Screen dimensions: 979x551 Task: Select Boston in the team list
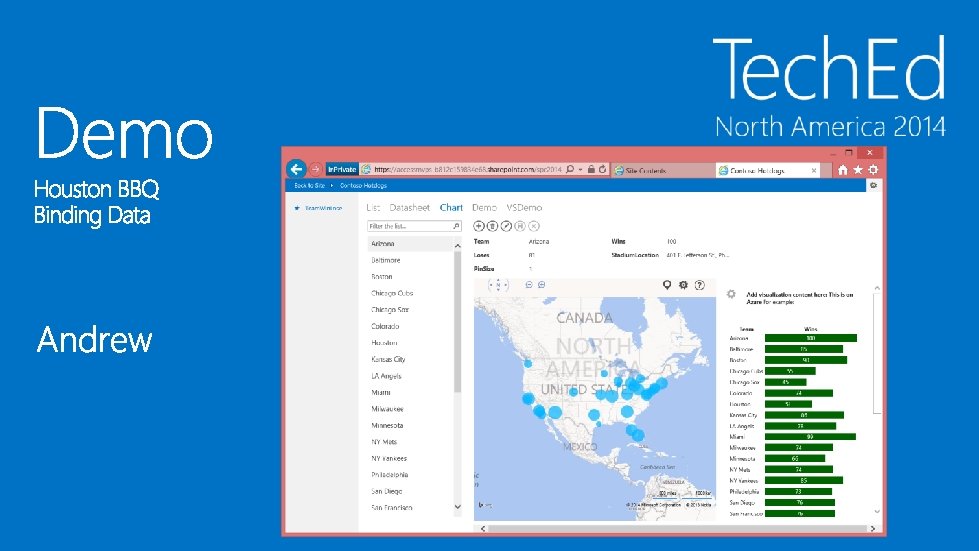click(411, 276)
